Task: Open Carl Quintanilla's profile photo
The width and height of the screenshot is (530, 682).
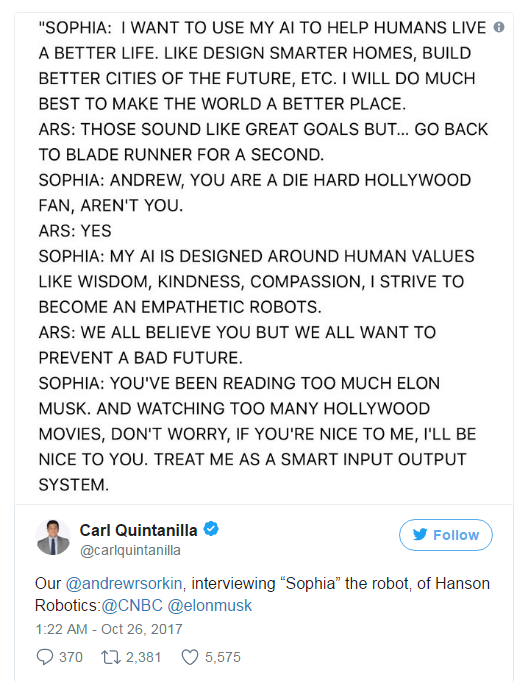Action: coord(53,537)
